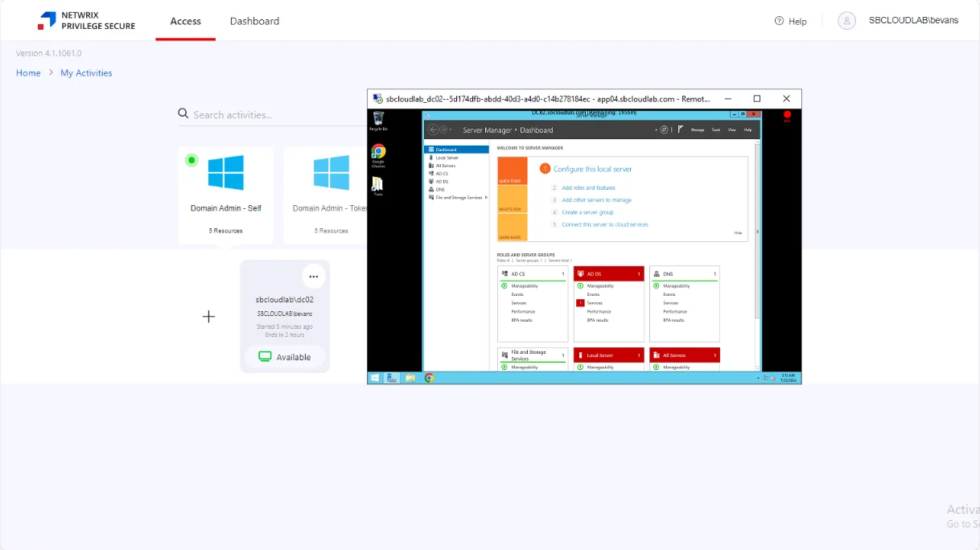The height and width of the screenshot is (550, 980).
Task: Expand the File and Storage Services arrow
Action: (486, 197)
